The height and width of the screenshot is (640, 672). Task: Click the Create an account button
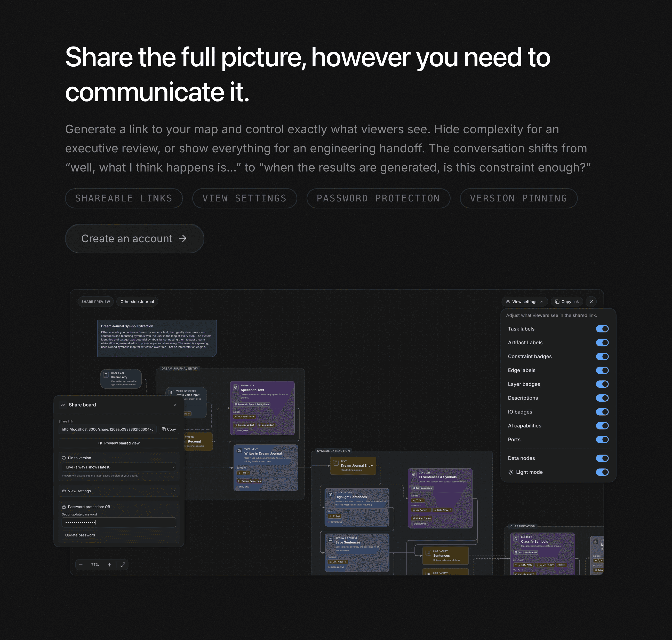pyautogui.click(x=134, y=238)
